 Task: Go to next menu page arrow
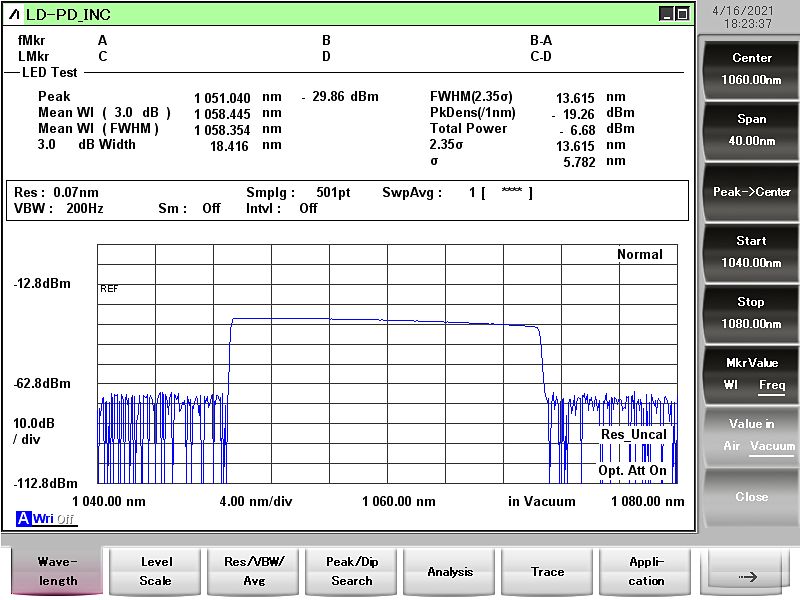(x=749, y=576)
